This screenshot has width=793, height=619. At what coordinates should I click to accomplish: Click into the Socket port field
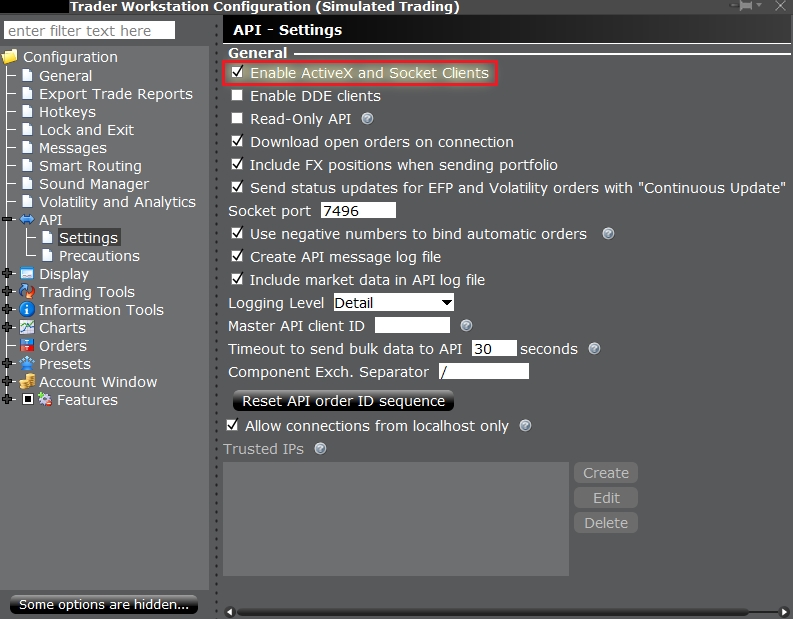(x=358, y=211)
